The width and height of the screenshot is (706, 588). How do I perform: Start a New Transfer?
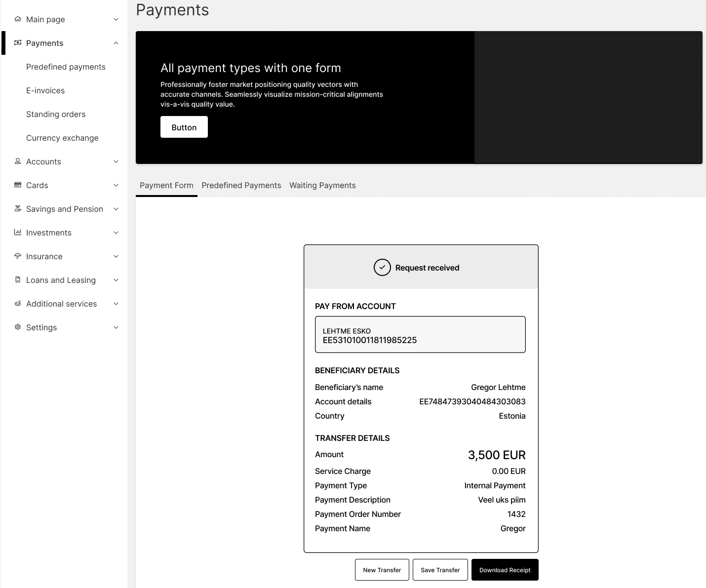(382, 570)
